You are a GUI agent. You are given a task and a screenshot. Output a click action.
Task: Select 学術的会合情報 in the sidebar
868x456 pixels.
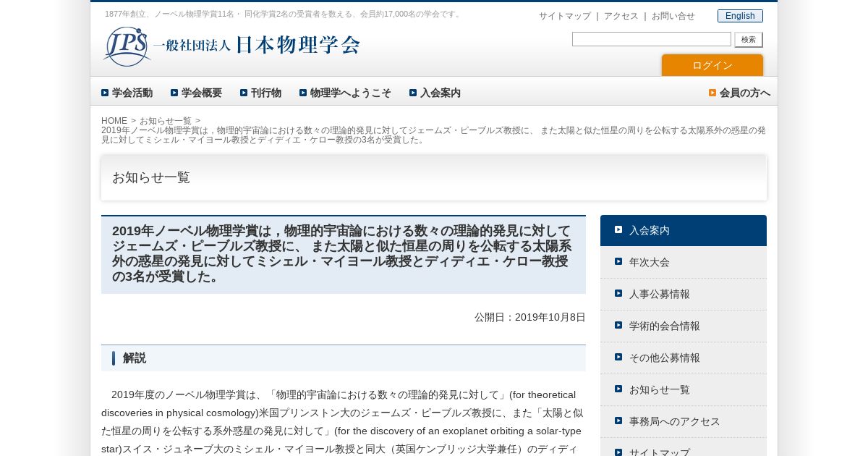pyautogui.click(x=684, y=326)
